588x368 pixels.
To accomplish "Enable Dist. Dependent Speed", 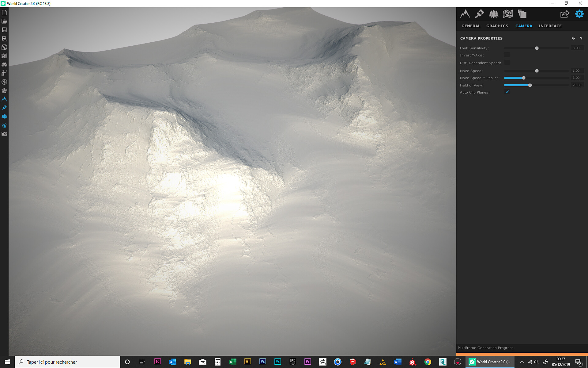I will (x=507, y=62).
